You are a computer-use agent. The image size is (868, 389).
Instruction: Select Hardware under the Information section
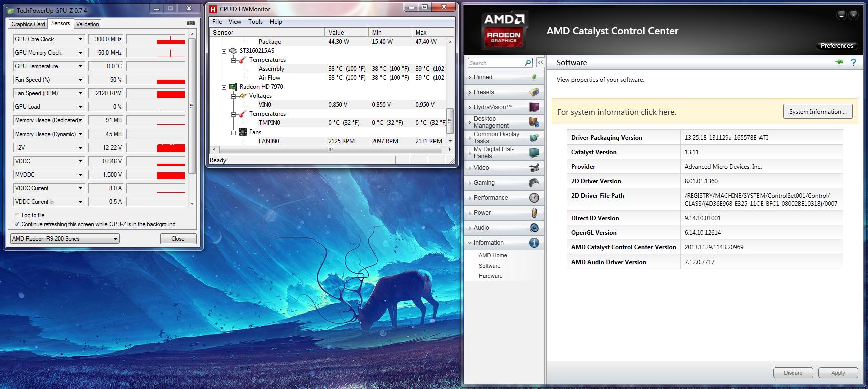pos(490,276)
